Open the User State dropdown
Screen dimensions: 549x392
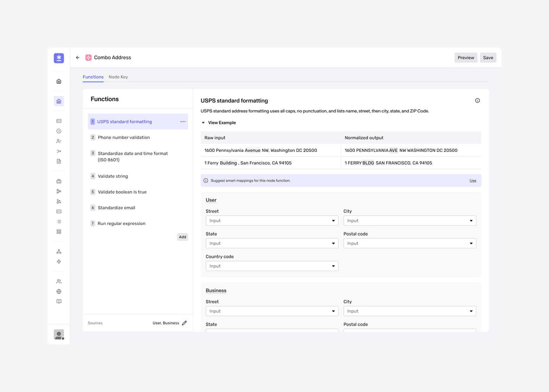(272, 244)
